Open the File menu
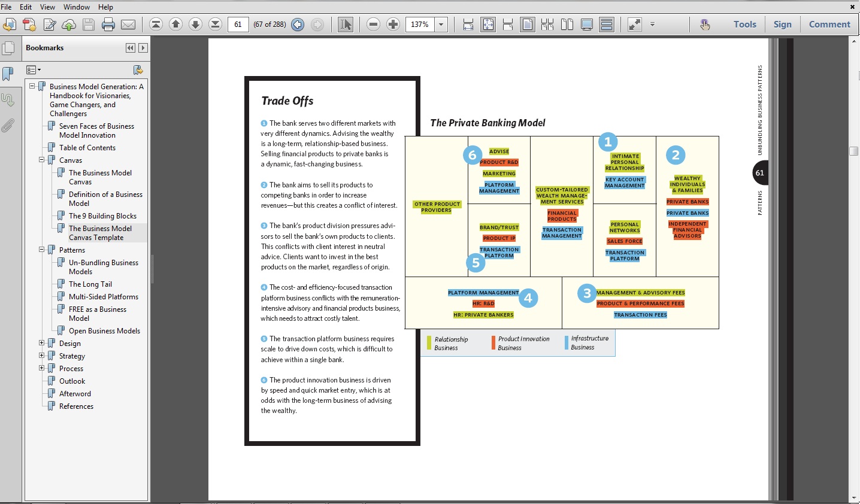Screen dimensions: 860x504 click(x=7, y=7)
